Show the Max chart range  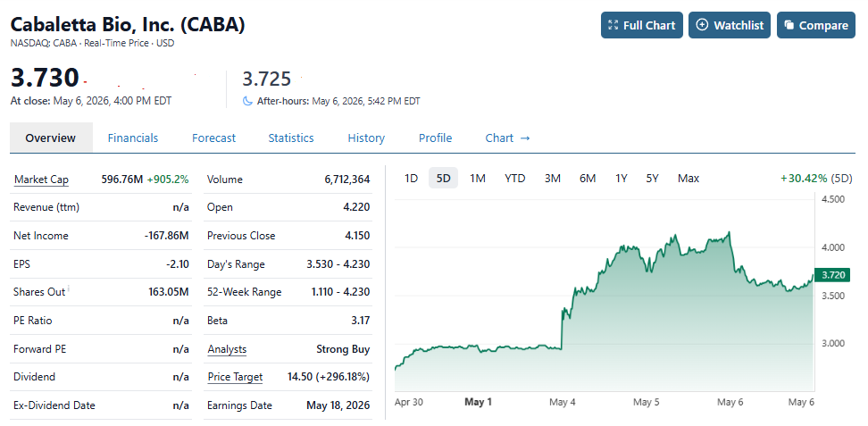689,179
